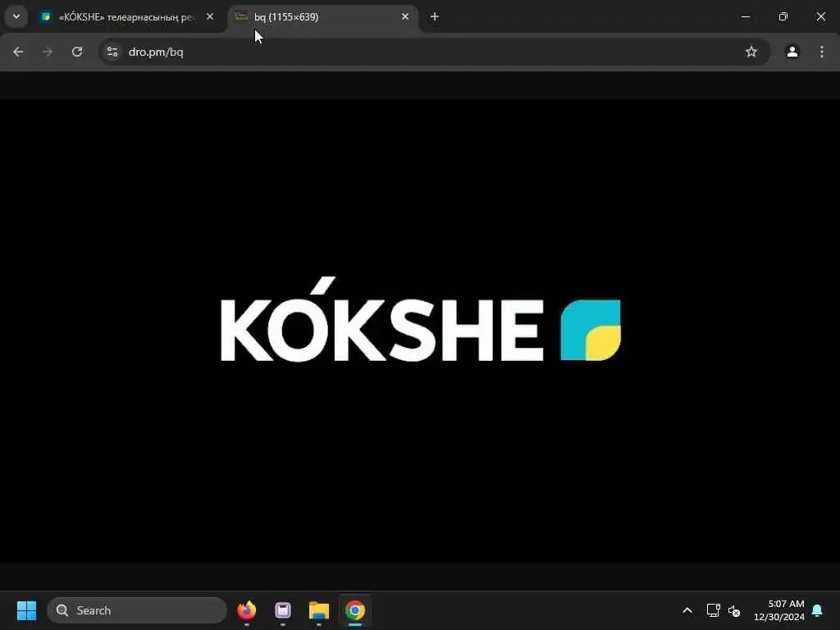The image size is (840, 630).
Task: Open a new tab with the plus button
Action: (435, 16)
